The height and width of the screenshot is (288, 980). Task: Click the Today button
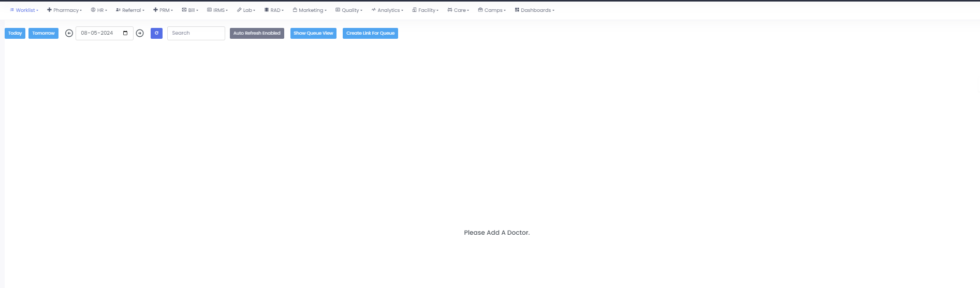coord(15,33)
